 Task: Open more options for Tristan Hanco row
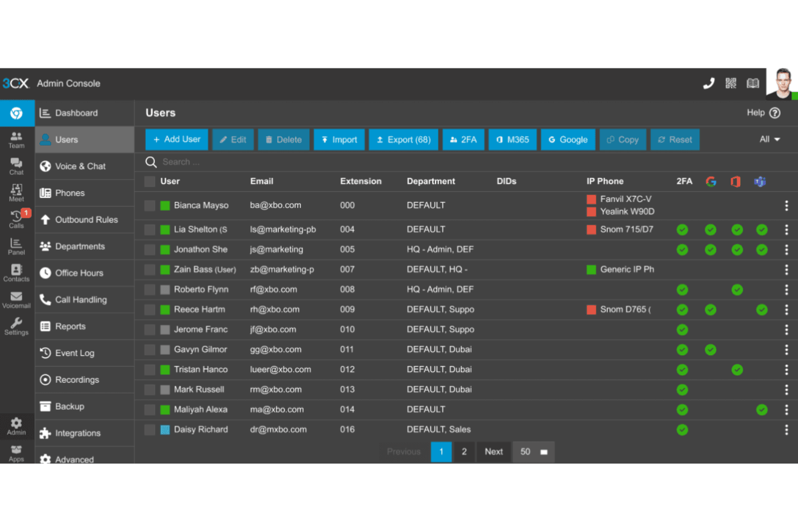[786, 370]
